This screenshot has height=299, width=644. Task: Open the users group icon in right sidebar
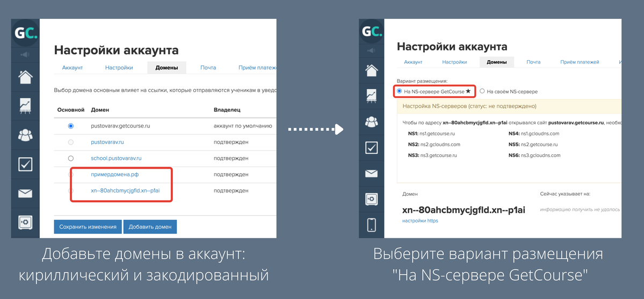(371, 122)
